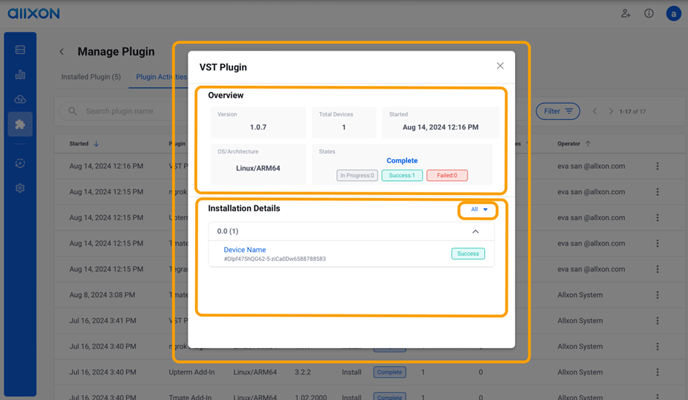The image size is (688, 400).
Task: Open the user avatar 'a' menu
Action: (674, 14)
